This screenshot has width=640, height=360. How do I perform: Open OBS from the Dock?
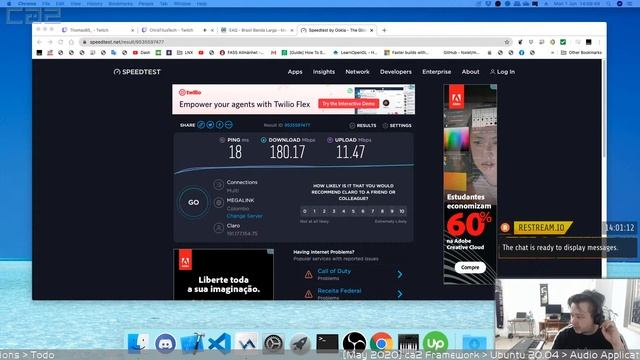(354, 343)
